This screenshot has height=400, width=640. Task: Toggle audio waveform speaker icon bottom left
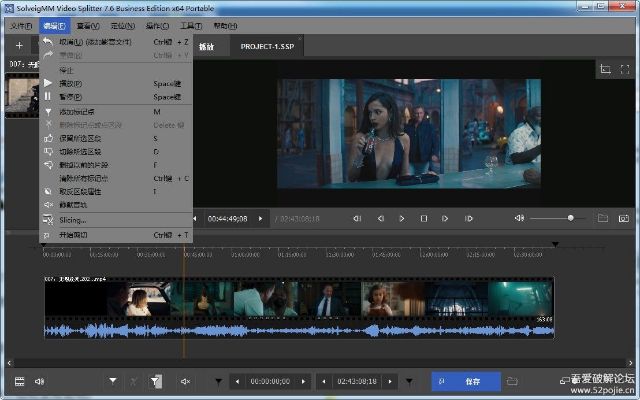[40, 382]
